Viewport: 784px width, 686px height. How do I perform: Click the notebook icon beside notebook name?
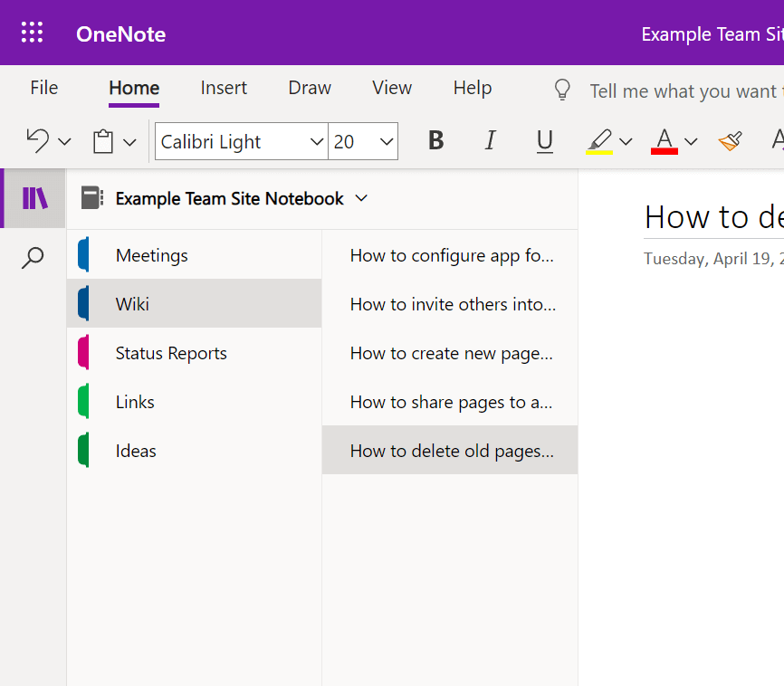pos(92,198)
